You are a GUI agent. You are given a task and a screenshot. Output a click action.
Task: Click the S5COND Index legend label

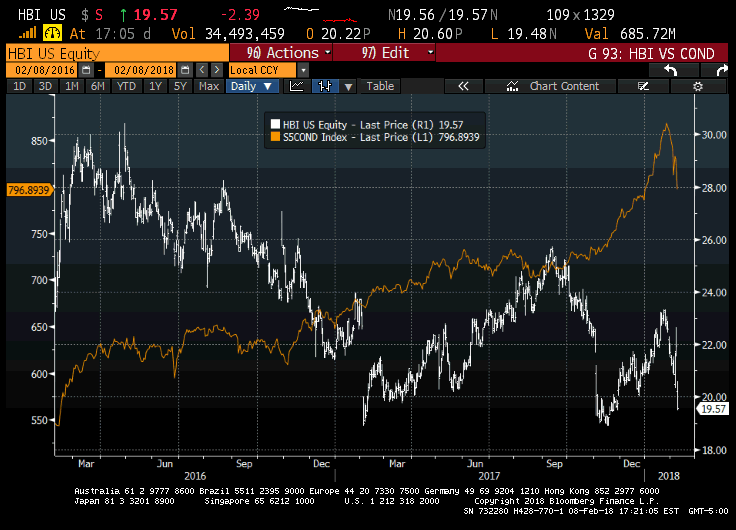click(x=381, y=137)
